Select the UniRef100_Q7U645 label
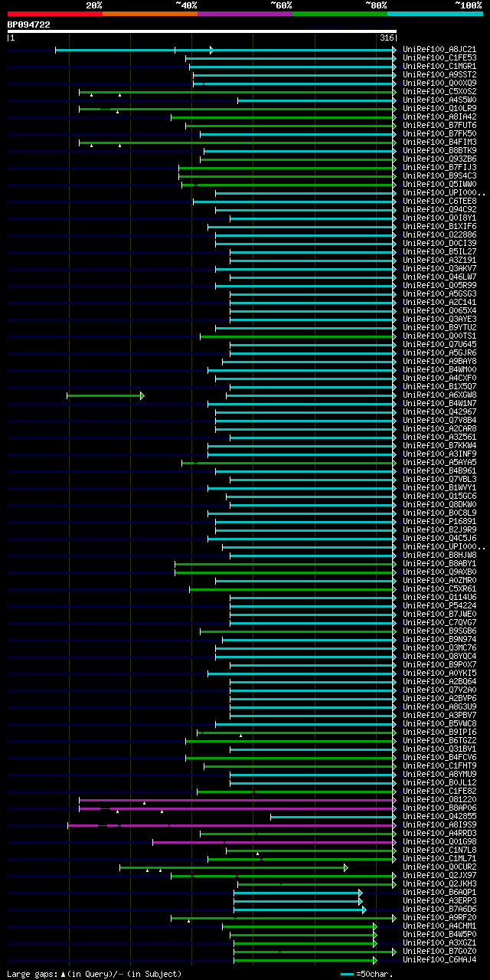Viewport: 490px width, 980px height. [x=439, y=345]
